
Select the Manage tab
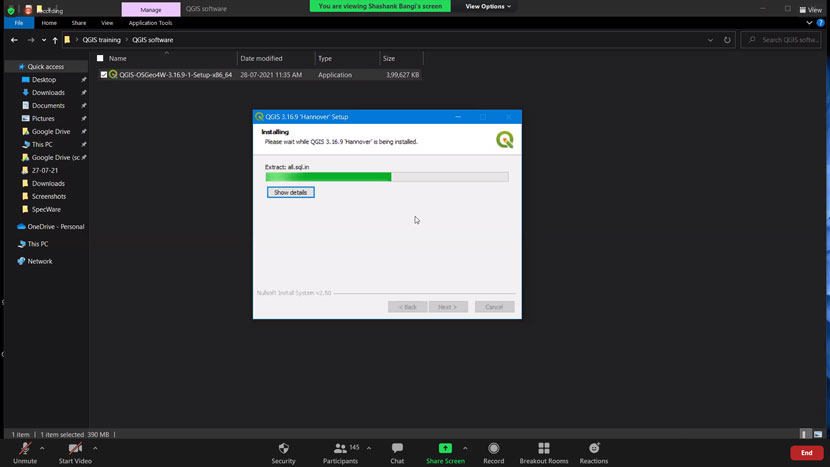pyautogui.click(x=151, y=10)
